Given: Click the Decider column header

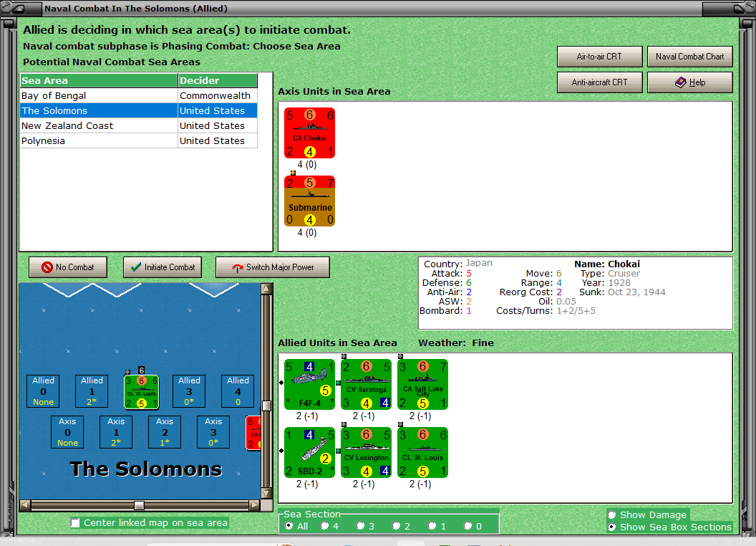Looking at the screenshot, I should point(218,80).
